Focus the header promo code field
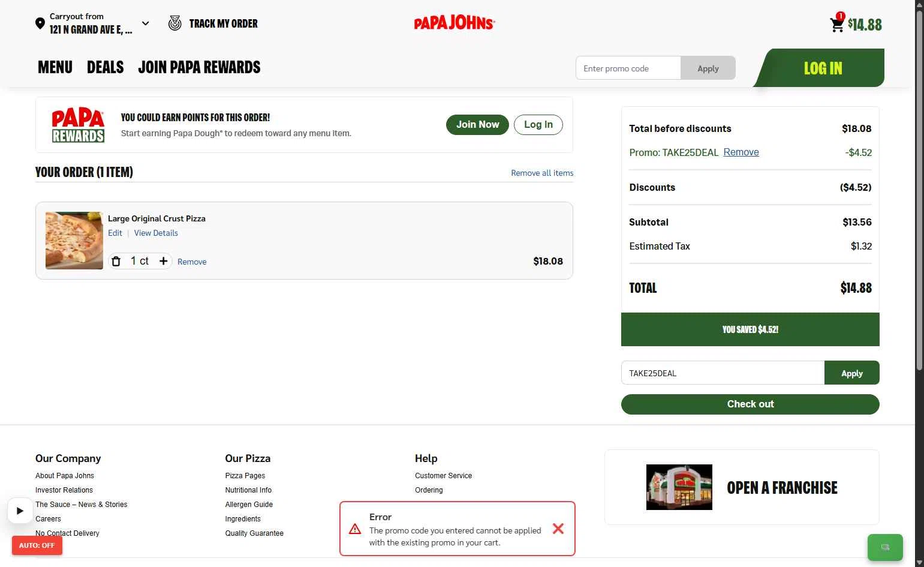 point(628,68)
